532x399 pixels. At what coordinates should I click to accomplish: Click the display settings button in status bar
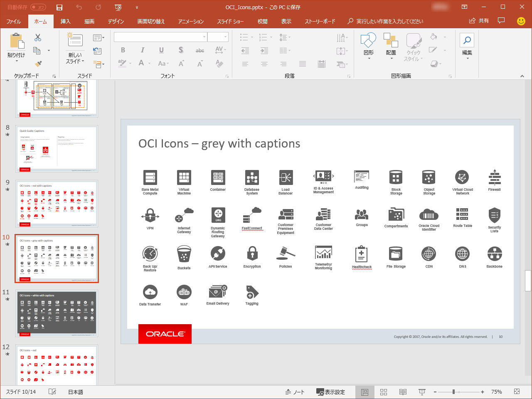pyautogui.click(x=330, y=392)
